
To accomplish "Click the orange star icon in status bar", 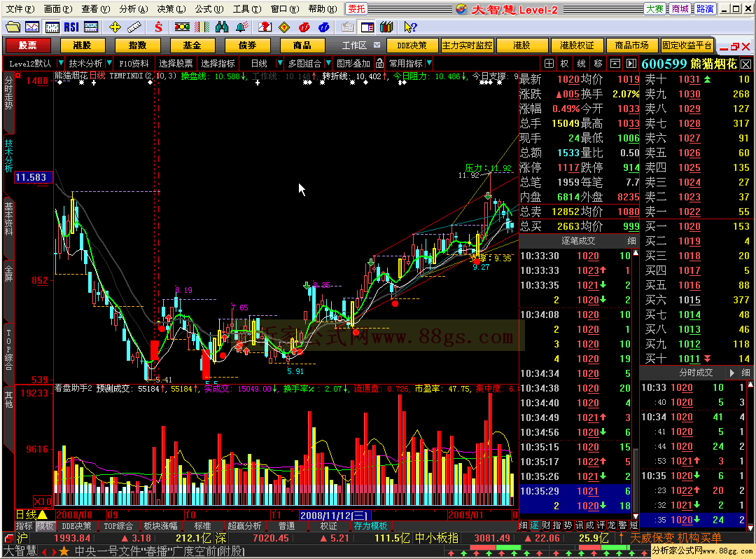I will [x=64, y=551].
